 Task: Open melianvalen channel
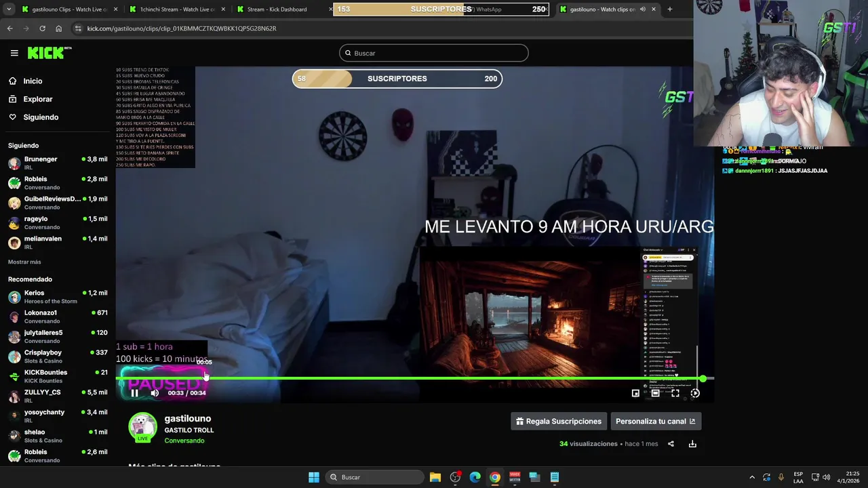(x=58, y=243)
